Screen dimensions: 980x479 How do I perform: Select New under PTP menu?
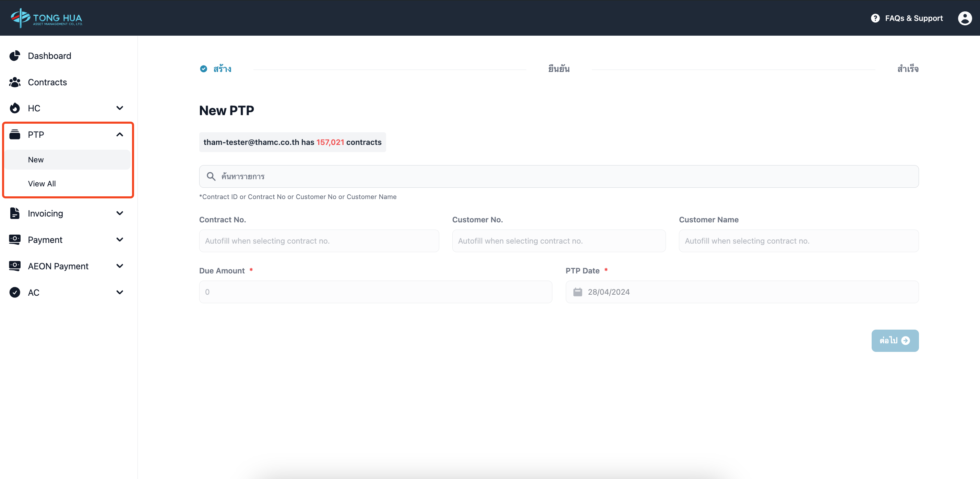(36, 160)
